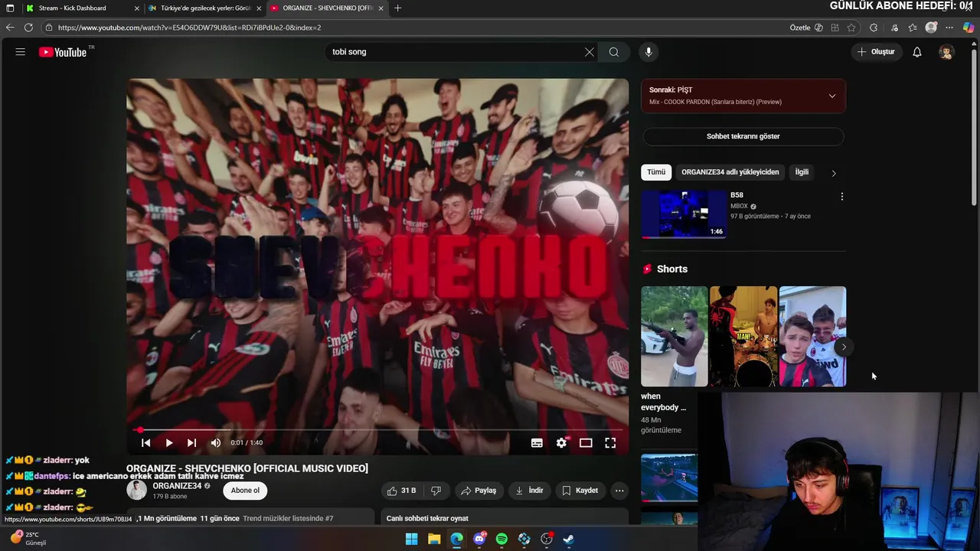Save the video with Kaydet
Screen dimensions: 980x551
pyautogui.click(x=580, y=491)
